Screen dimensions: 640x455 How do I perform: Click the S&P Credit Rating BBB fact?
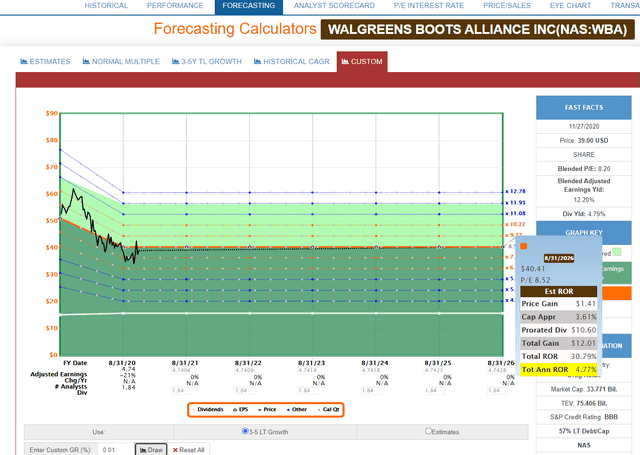pyautogui.click(x=584, y=417)
